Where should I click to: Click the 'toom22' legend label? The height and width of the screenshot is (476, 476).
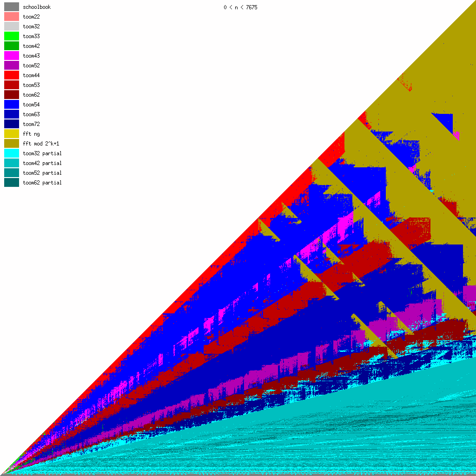tap(31, 17)
